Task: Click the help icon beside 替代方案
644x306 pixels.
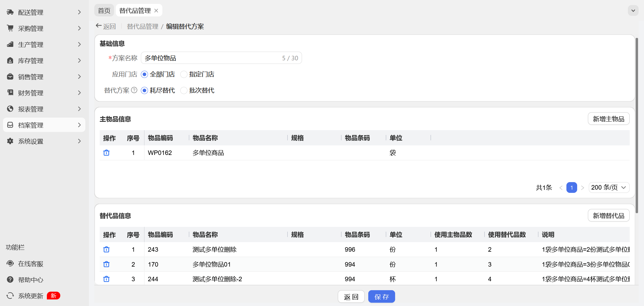Action: [134, 90]
